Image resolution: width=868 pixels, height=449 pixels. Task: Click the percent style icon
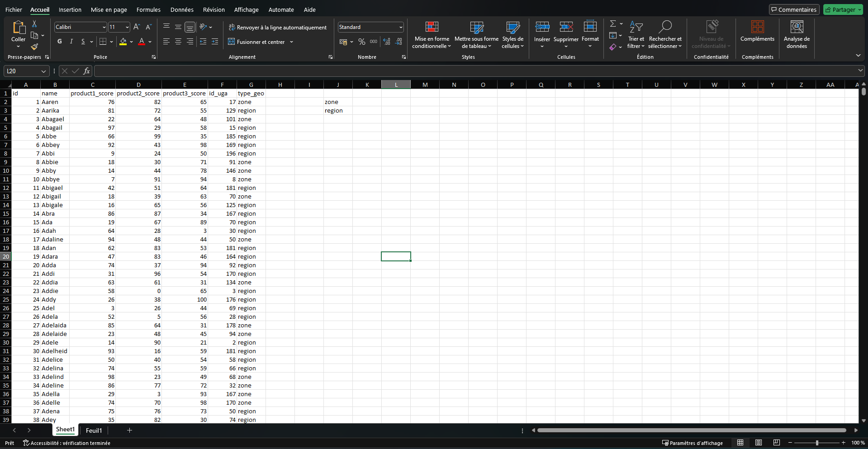coord(362,42)
